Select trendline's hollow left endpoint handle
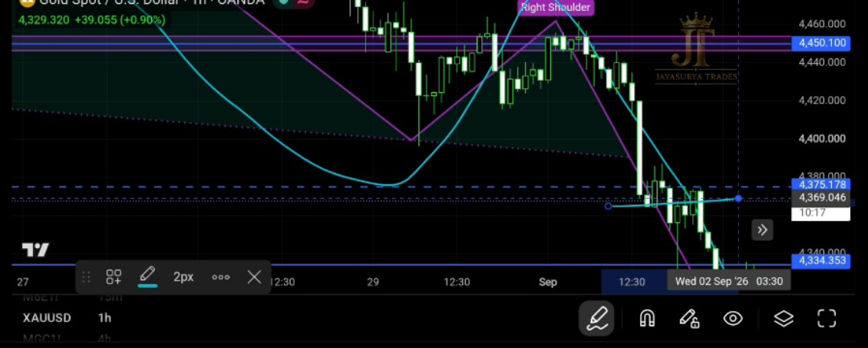The height and width of the screenshot is (348, 868). 609,206
